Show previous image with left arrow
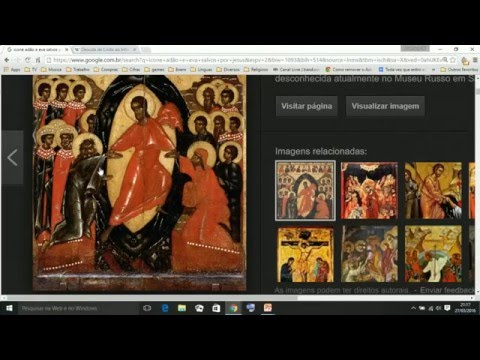The image size is (480, 360). pos(12,158)
